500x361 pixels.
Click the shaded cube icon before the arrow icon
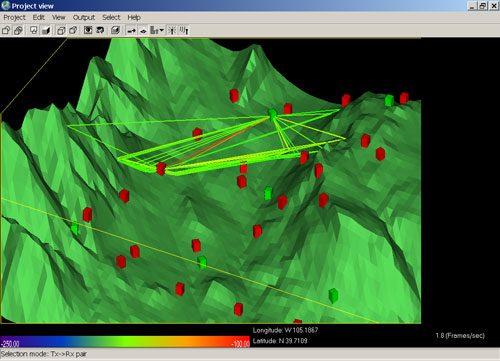tap(115, 31)
